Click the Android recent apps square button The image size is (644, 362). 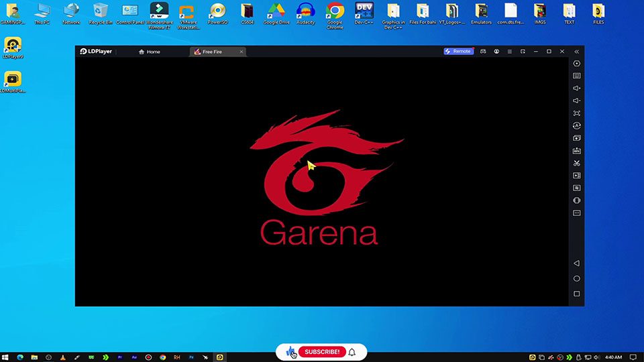tap(577, 294)
